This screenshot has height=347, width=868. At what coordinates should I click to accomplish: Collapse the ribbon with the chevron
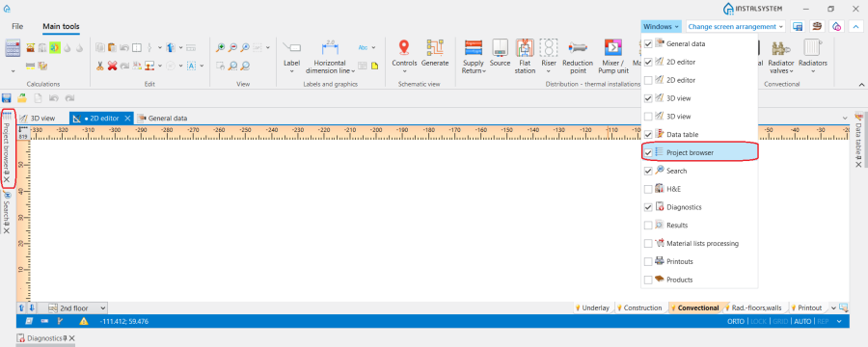(861, 85)
